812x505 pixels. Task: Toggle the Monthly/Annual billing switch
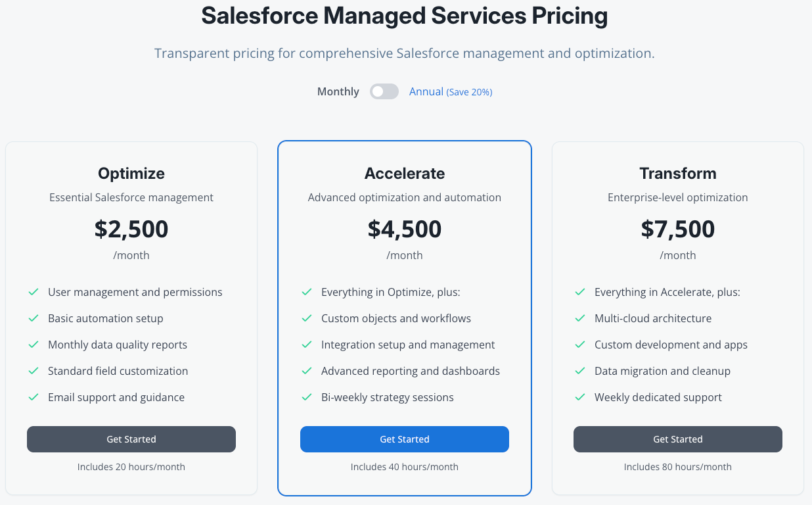pyautogui.click(x=384, y=91)
